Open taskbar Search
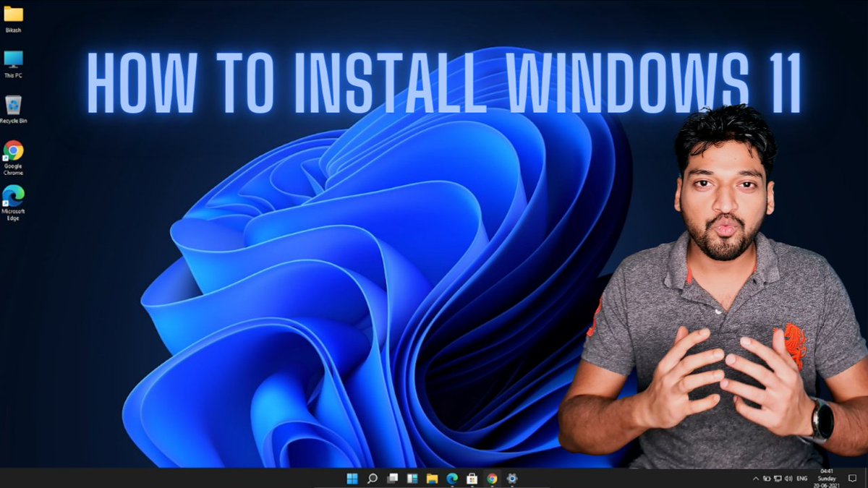 click(373, 479)
